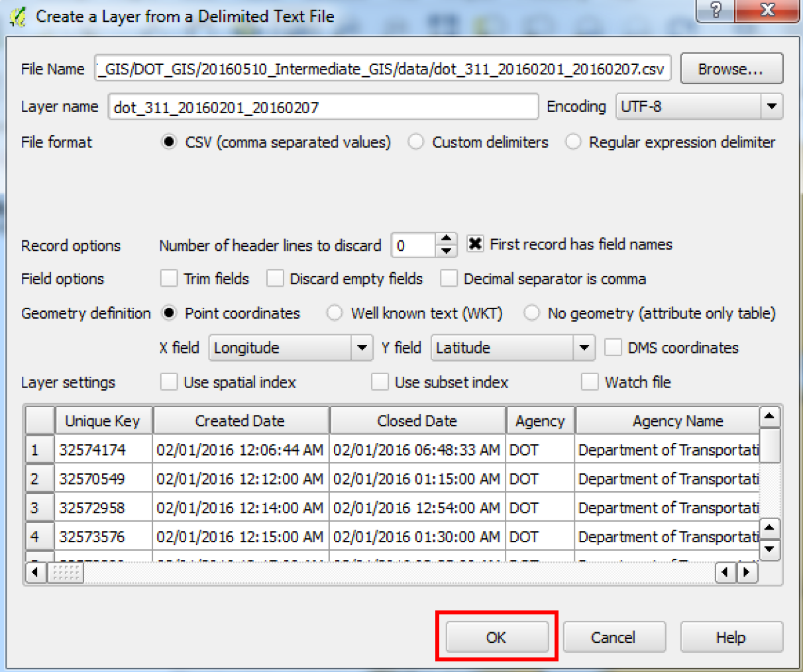The image size is (803, 672).
Task: Click the QGIS icon in the title bar
Action: click(x=19, y=16)
